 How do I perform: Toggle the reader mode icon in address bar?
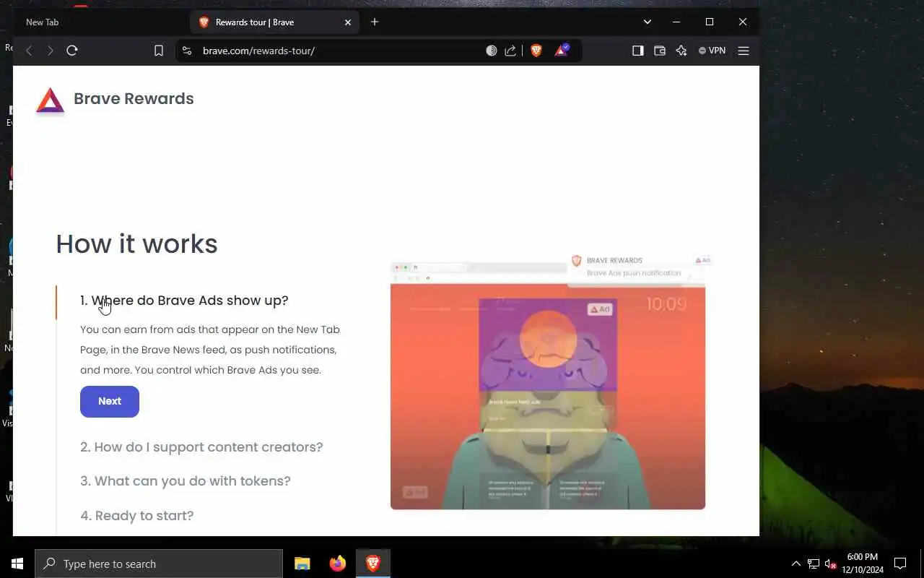[x=492, y=51]
